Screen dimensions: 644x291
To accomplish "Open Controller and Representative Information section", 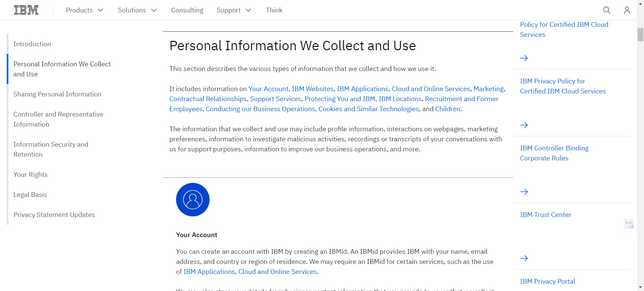I will 58,119.
